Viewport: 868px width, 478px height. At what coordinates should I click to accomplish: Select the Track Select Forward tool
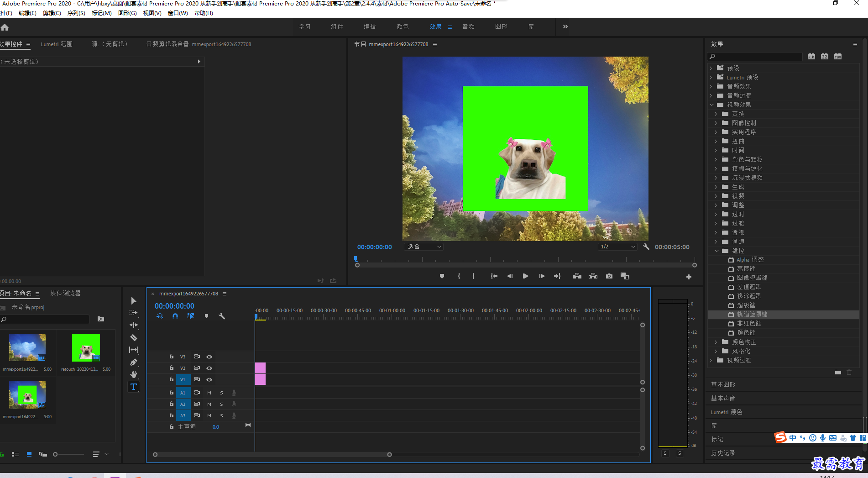click(133, 313)
